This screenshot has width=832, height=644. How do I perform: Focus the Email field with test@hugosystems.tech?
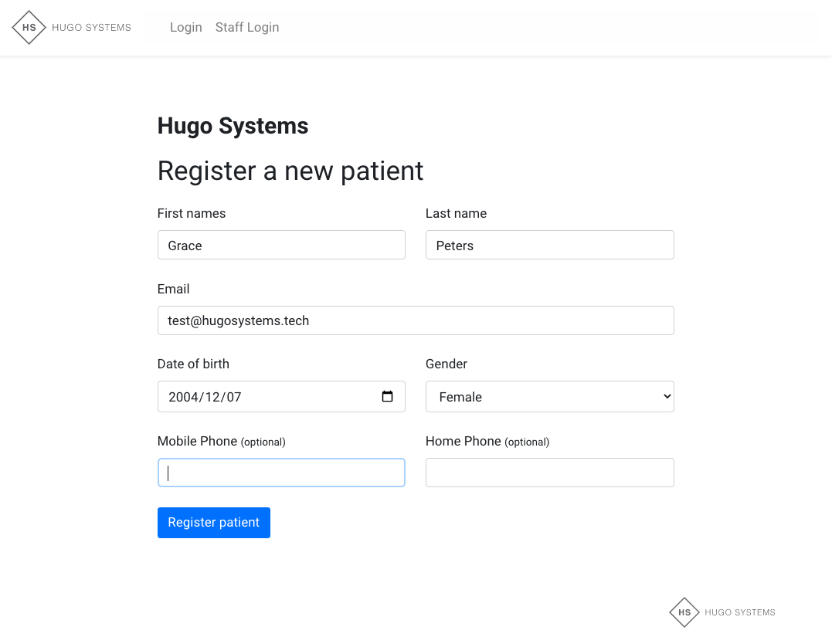click(x=415, y=320)
